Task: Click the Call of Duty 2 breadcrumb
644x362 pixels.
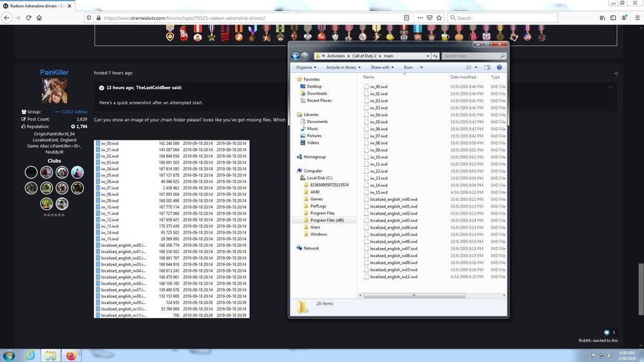Action: [364, 56]
